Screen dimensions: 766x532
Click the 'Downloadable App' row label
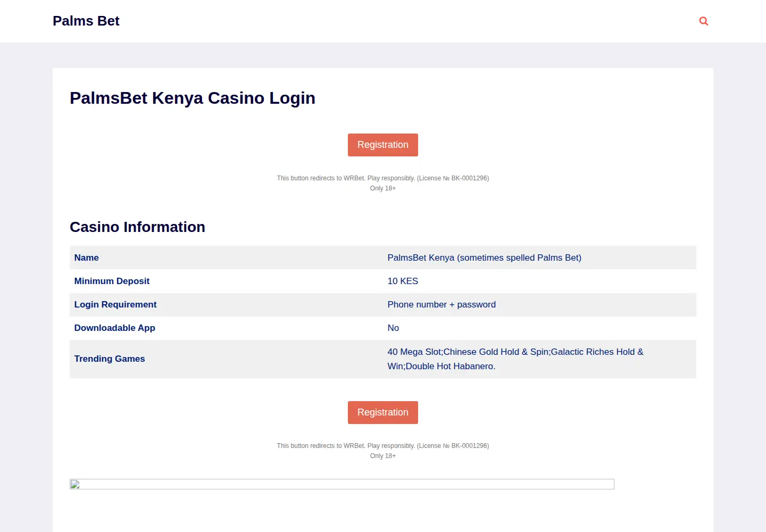point(115,328)
